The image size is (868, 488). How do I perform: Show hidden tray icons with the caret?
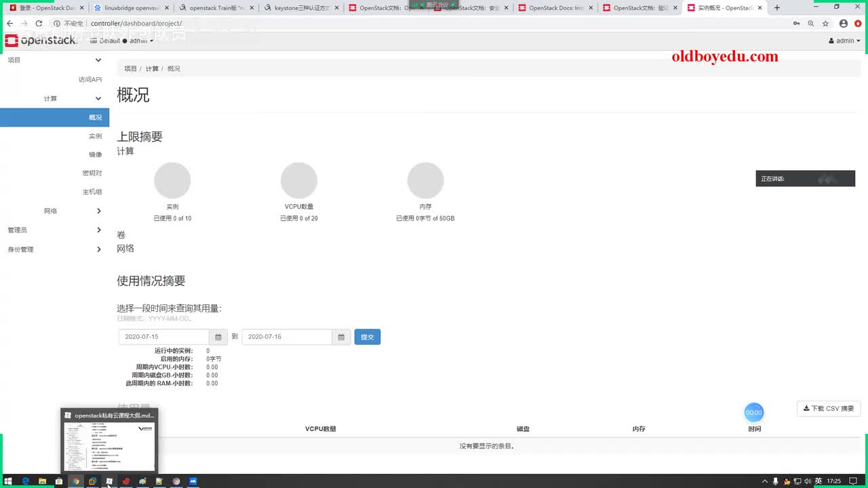coord(765,481)
